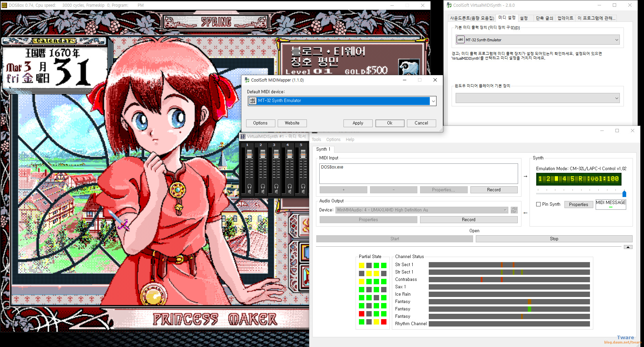Mute mixer channel 3 speaker toggle
644x347 pixels.
coord(276,192)
